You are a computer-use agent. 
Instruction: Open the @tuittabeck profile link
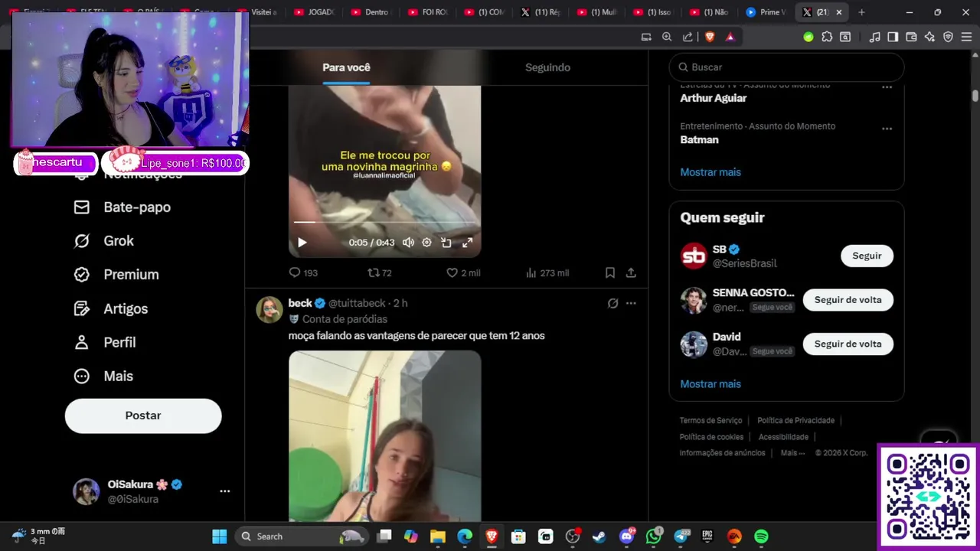pyautogui.click(x=358, y=303)
